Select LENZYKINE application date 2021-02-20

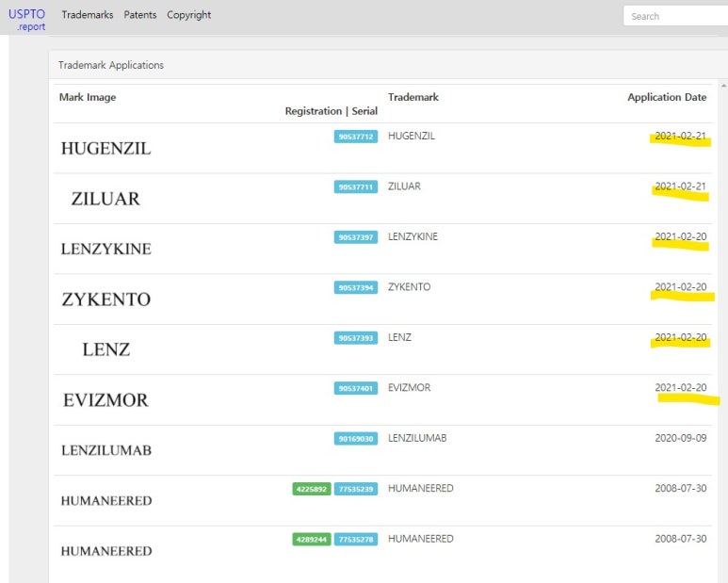tap(681, 236)
